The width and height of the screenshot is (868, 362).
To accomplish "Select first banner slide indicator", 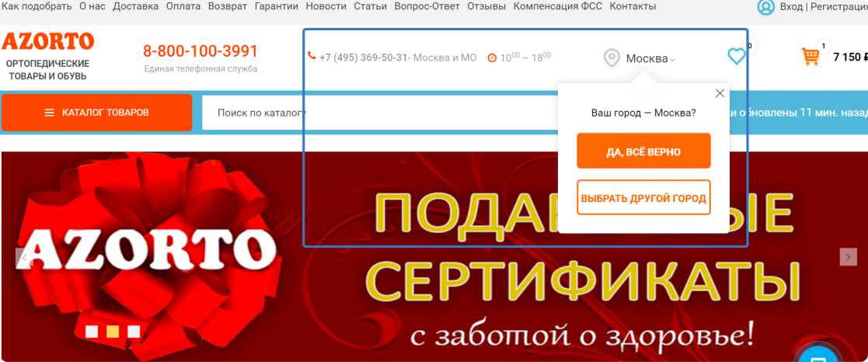I will [92, 332].
